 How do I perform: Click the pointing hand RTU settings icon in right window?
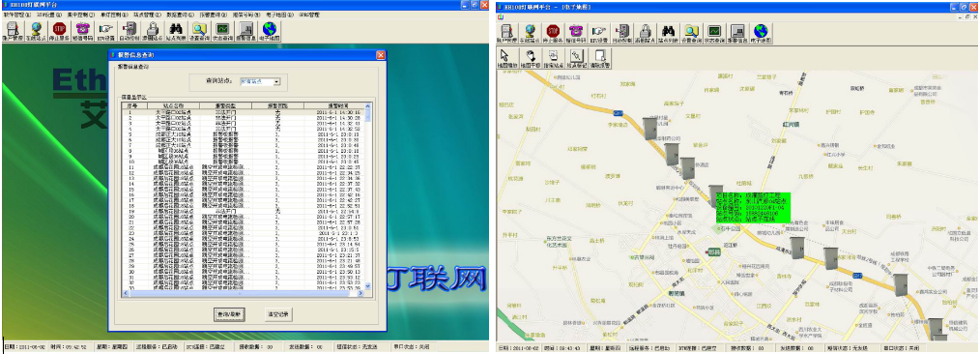599,33
